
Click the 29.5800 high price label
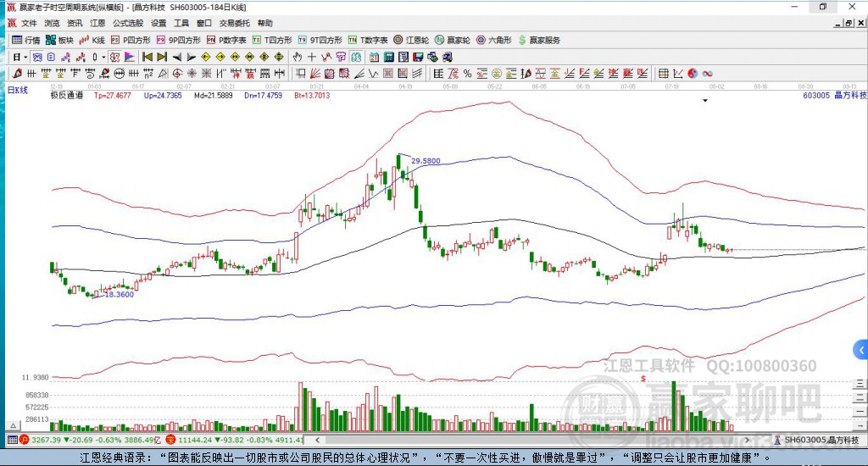click(426, 161)
